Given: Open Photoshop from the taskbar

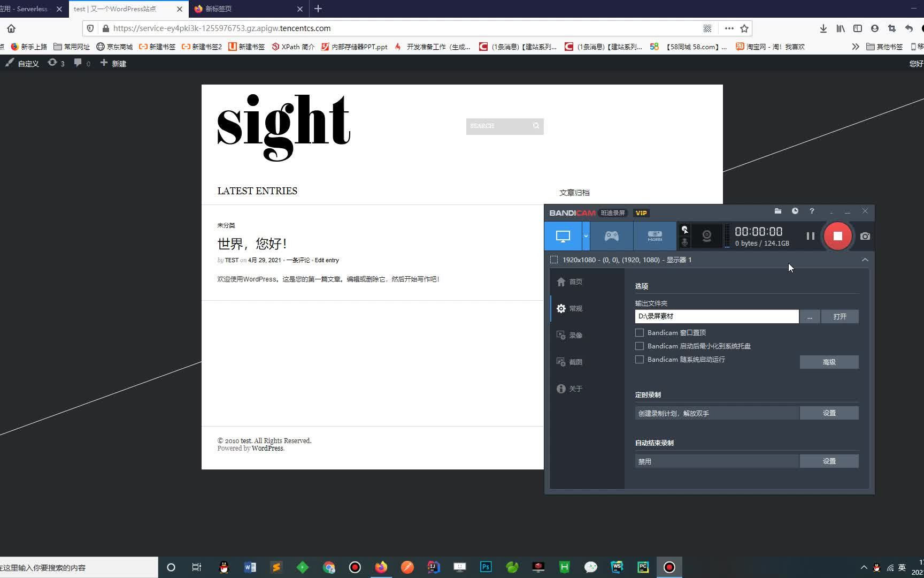Looking at the screenshot, I should (486, 567).
